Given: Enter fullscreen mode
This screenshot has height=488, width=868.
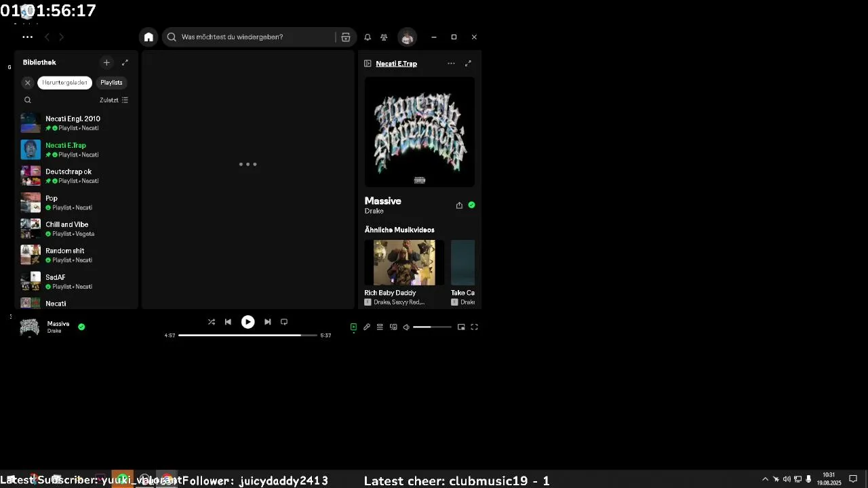Looking at the screenshot, I should pyautogui.click(x=475, y=327).
